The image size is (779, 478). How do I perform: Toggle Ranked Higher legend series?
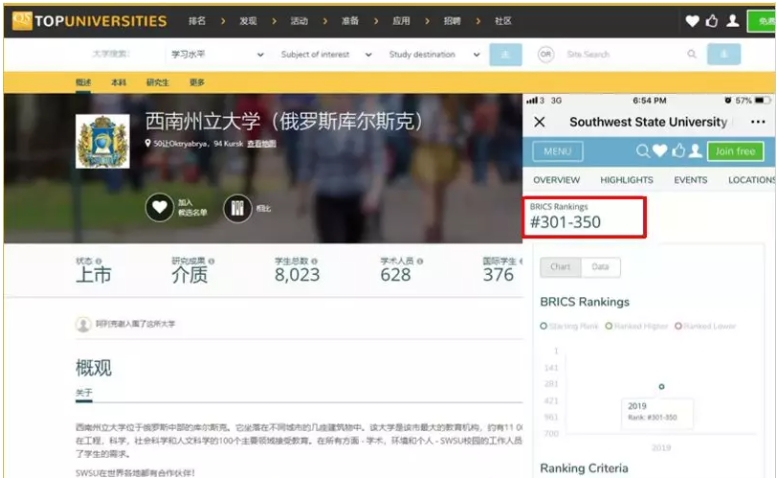[636, 326]
